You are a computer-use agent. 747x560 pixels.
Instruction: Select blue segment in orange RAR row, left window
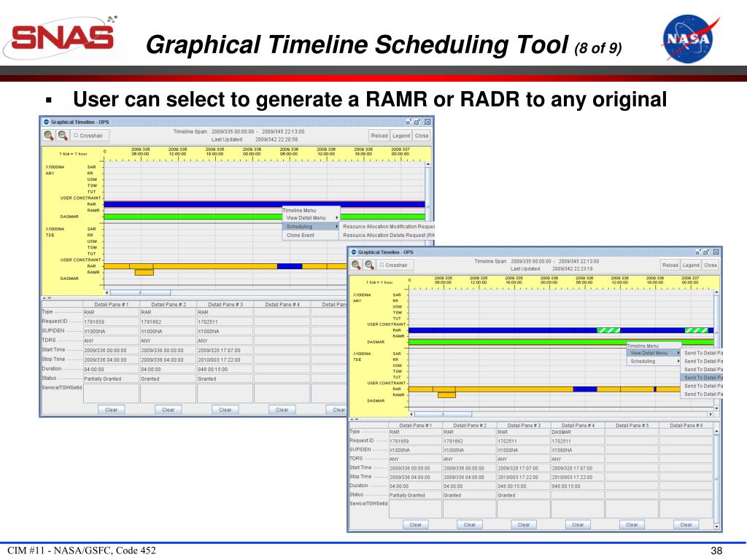pyautogui.click(x=290, y=266)
